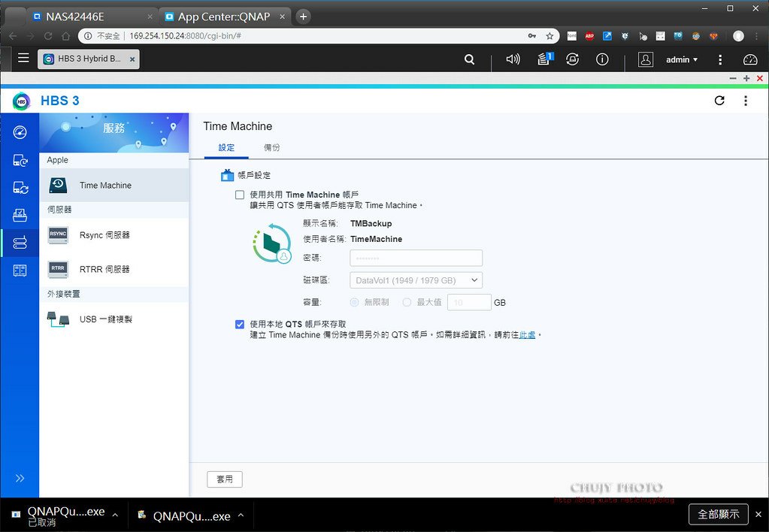Select 最大值 capacity radio button
The image size is (769, 532).
[x=407, y=303]
